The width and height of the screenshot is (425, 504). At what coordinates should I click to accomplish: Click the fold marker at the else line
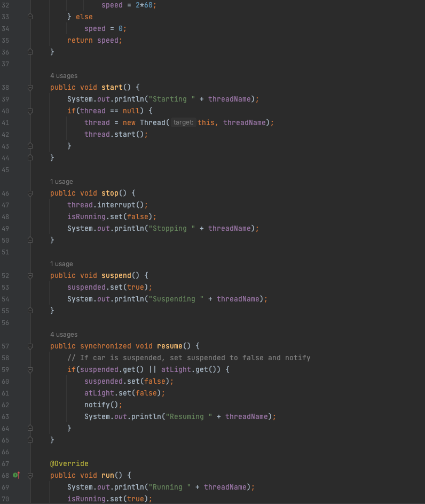[30, 17]
